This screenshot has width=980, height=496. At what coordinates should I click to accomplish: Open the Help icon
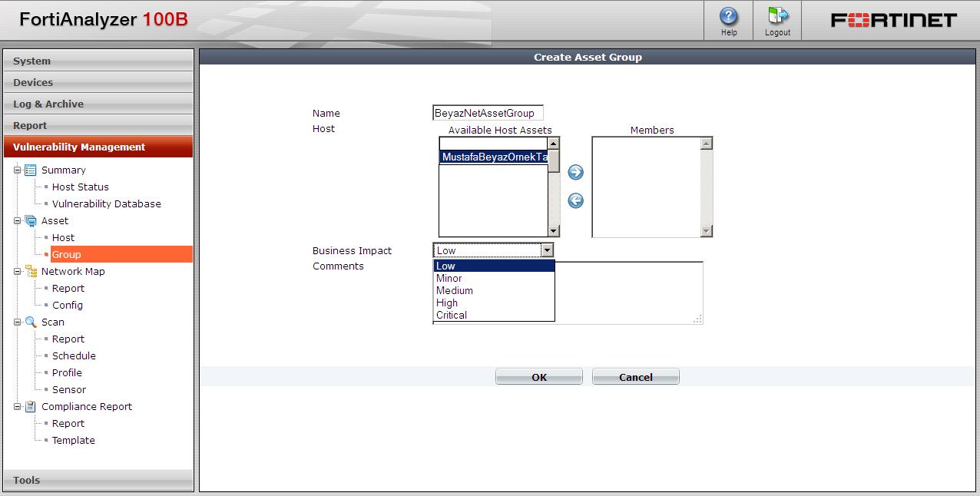(x=728, y=16)
